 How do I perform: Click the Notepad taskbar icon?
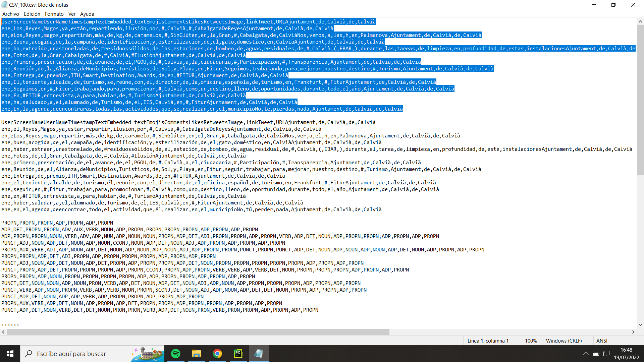click(259, 354)
